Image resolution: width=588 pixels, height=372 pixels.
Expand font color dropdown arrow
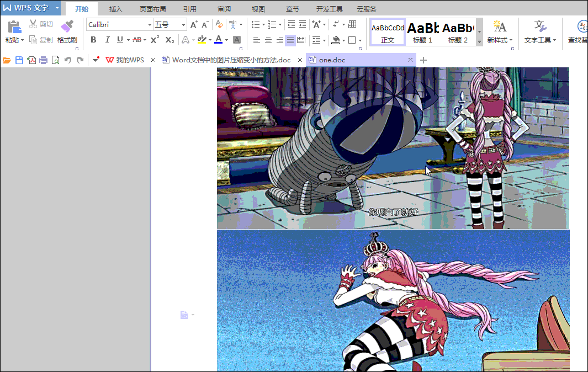(226, 40)
